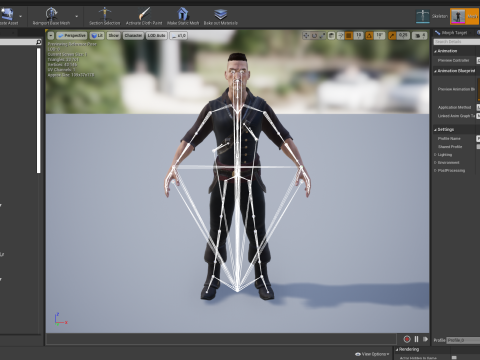480x360 pixels.
Task: Click the search magnifier icon in left panel
Action: point(39,42)
